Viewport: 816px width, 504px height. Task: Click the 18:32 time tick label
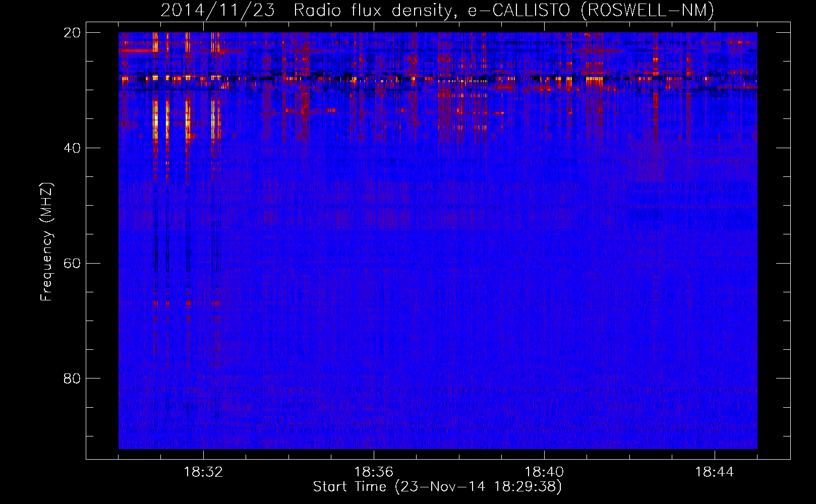[203, 472]
